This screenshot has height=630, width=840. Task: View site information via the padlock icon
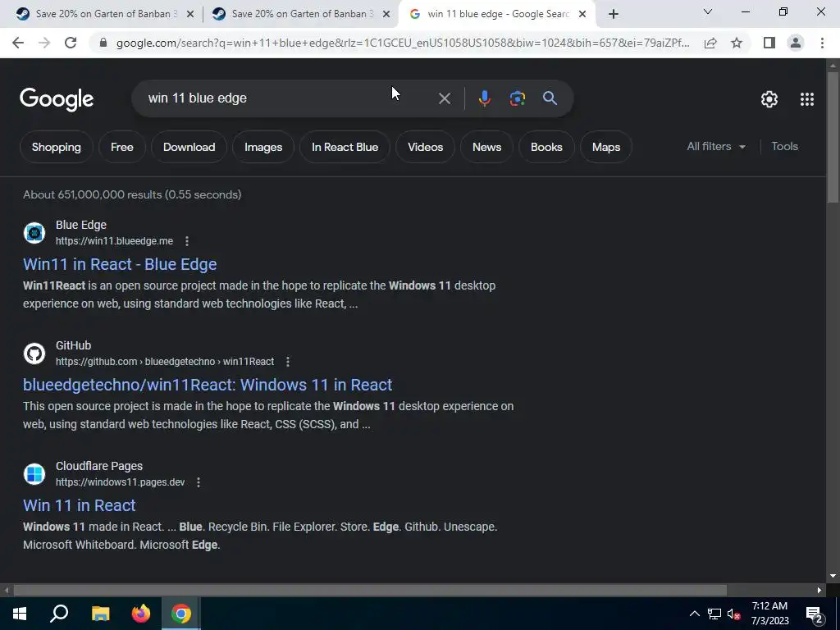103,43
